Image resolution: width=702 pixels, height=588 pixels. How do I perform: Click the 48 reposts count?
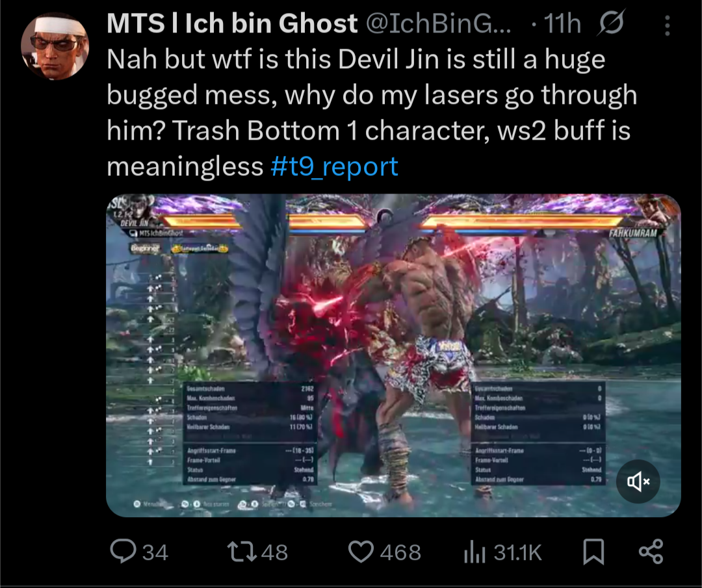pos(274,552)
